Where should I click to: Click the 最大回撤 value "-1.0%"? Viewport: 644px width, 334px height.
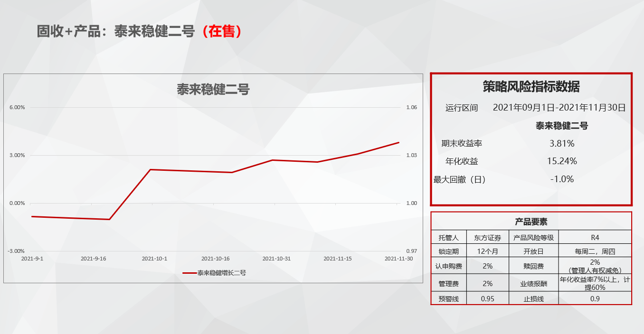pyautogui.click(x=562, y=179)
